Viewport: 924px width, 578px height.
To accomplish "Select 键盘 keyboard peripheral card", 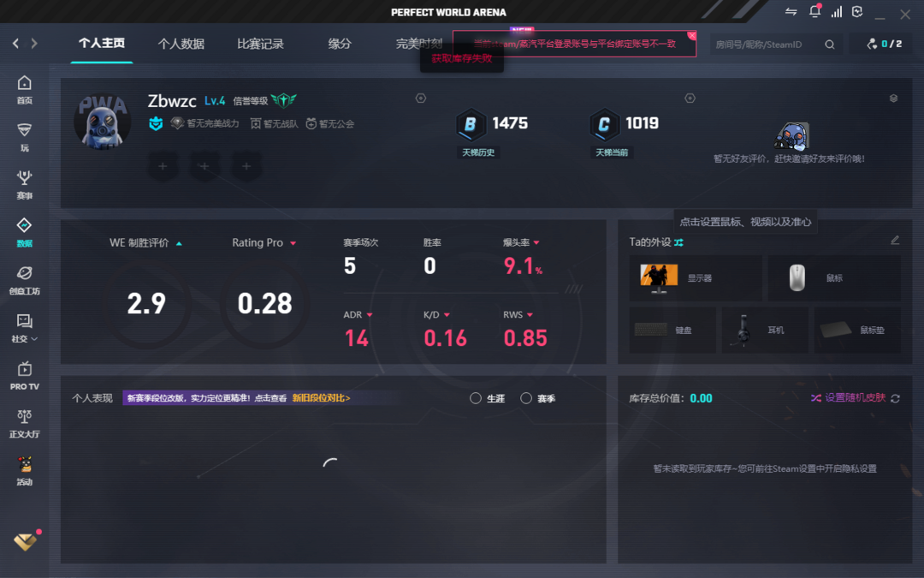I will [x=672, y=331].
